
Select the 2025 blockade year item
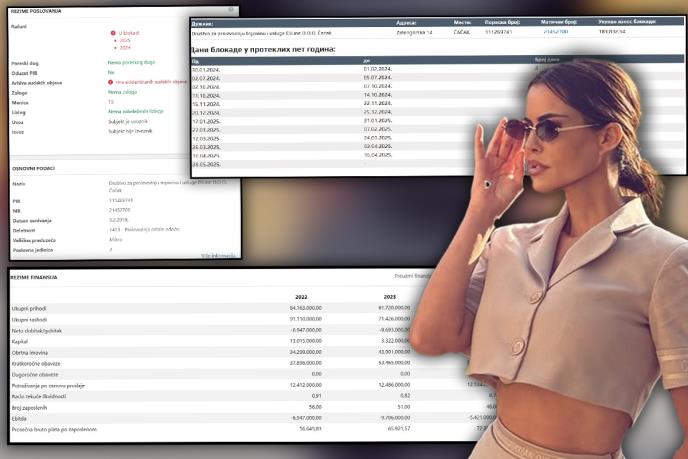click(124, 40)
